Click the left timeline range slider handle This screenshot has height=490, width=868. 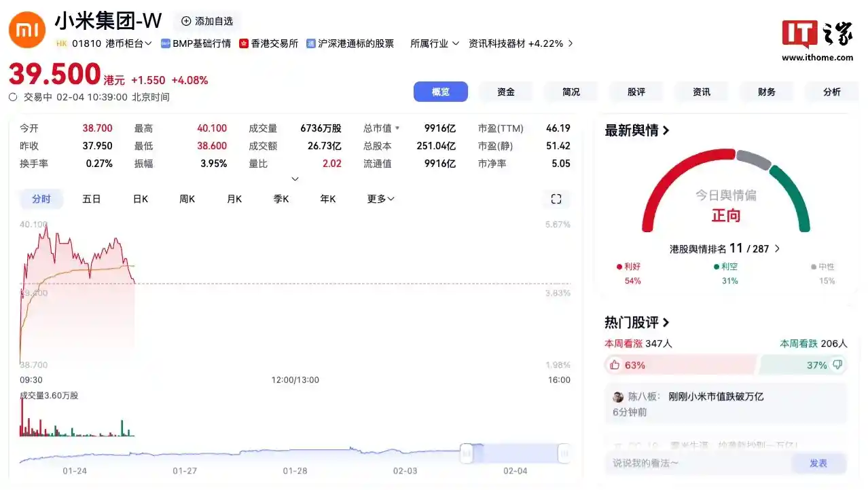[x=467, y=453]
